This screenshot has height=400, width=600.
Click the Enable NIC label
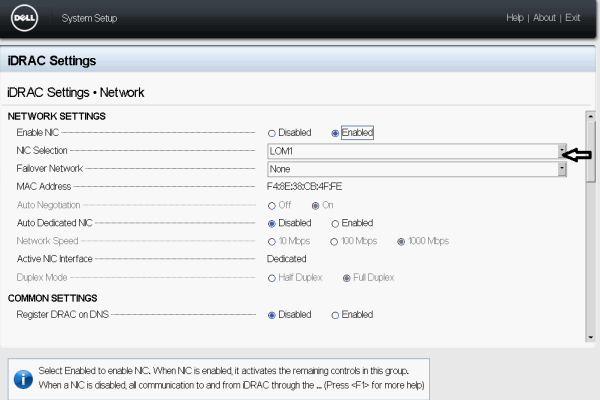[38, 132]
